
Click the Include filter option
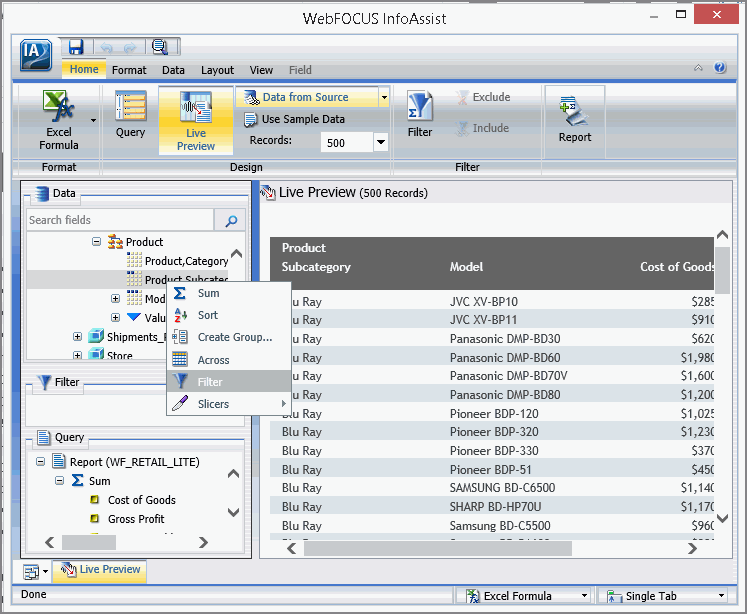coord(482,128)
